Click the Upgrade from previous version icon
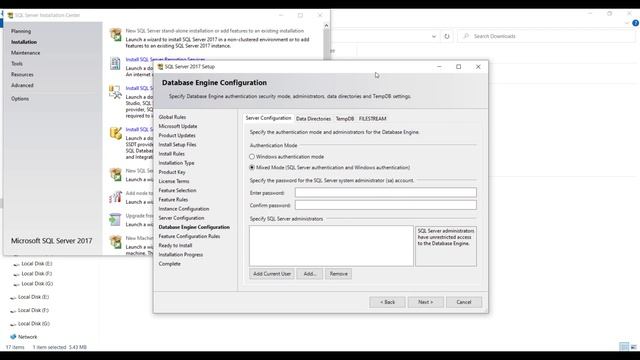Screen dimensions: 640x360 (115, 220)
